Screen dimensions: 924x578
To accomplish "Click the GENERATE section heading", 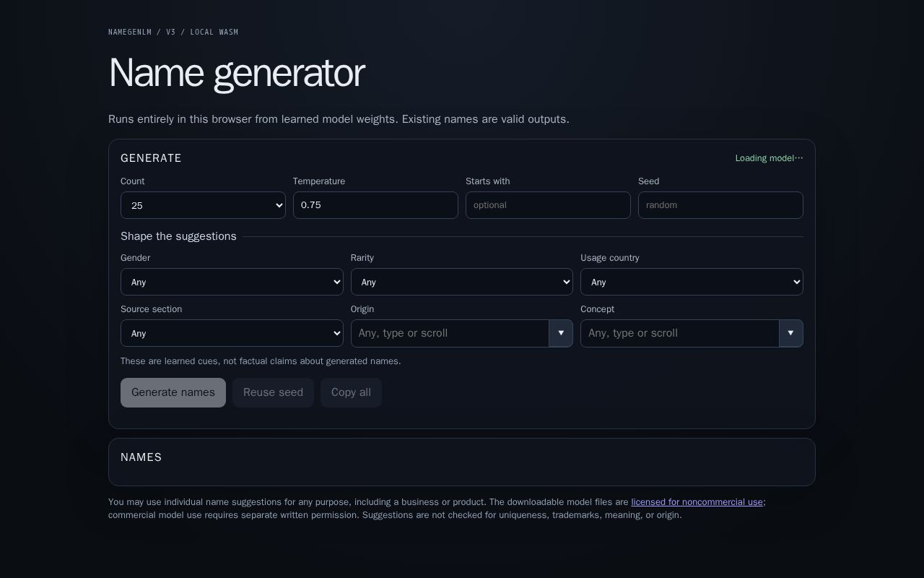I will 151,158.
